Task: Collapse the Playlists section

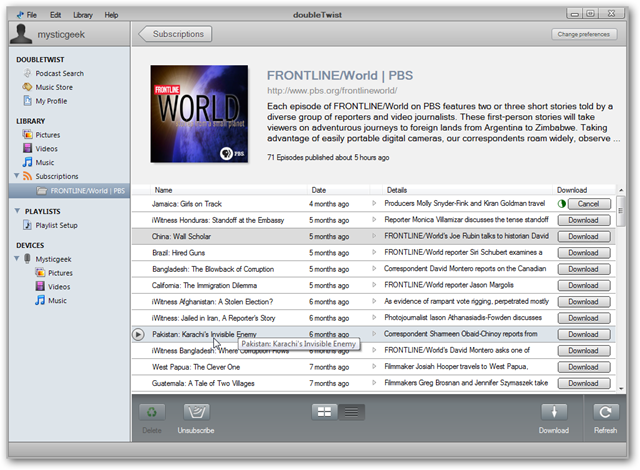Action: click(18, 211)
